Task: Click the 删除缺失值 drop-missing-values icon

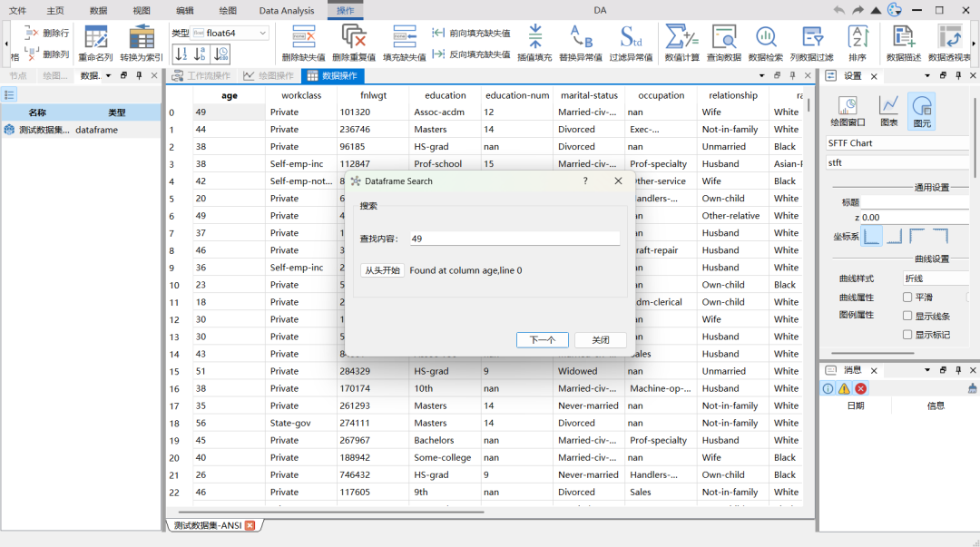Action: pos(303,37)
